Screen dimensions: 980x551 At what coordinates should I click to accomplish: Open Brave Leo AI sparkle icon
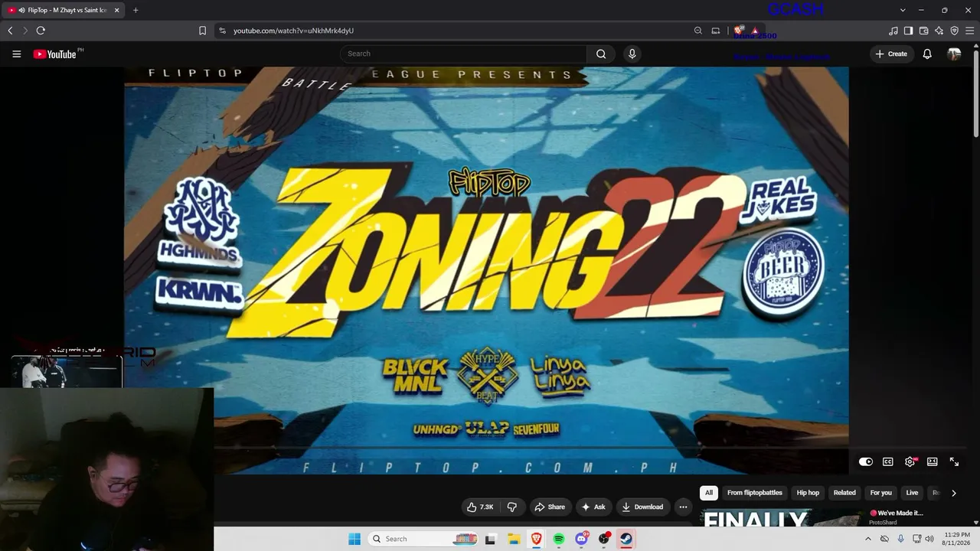point(939,31)
